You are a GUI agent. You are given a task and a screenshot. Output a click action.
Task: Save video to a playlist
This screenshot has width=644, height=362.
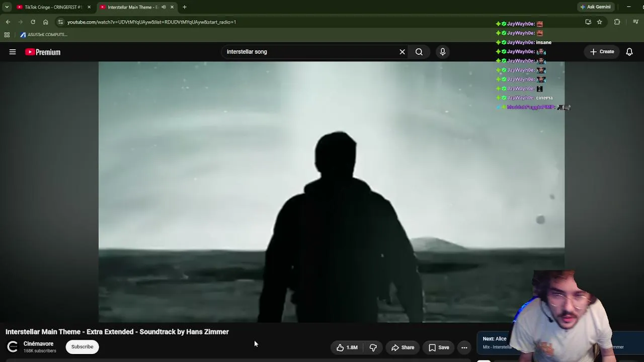[439, 347]
